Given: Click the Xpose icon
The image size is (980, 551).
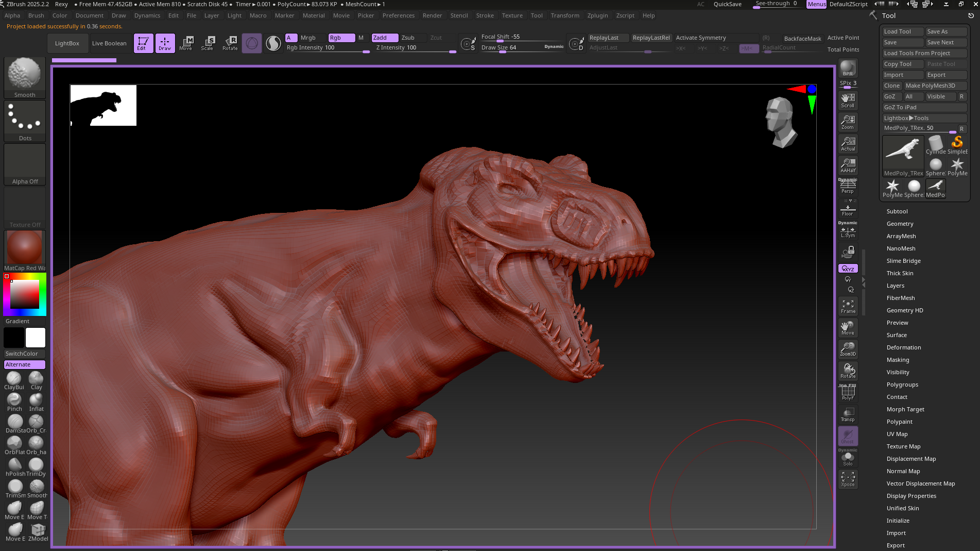Looking at the screenshot, I should (x=848, y=479).
